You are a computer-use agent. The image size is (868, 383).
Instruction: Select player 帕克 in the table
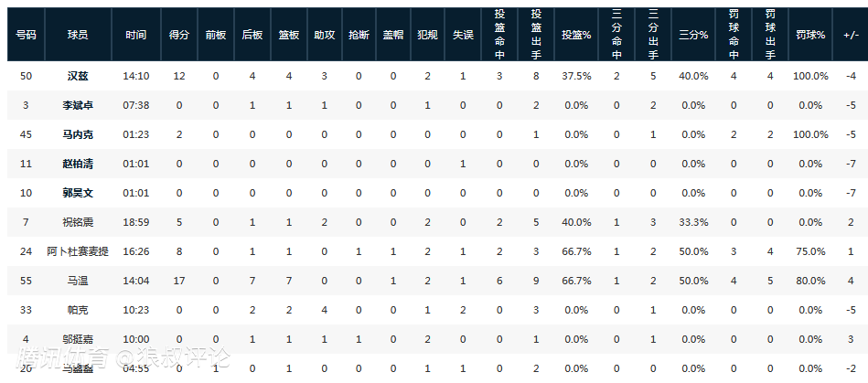click(x=78, y=310)
